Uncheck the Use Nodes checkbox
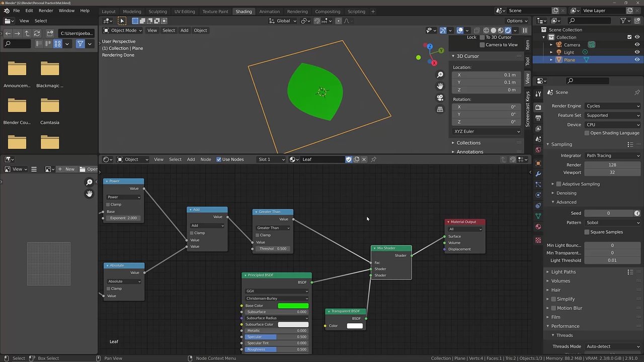644x362 pixels. [x=219, y=159]
